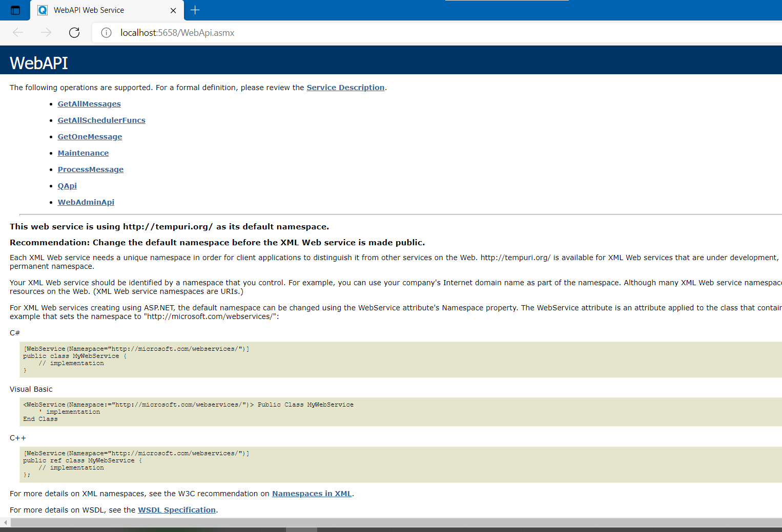Click 'End Class' code line
Screen dimensions: 782x532
click(x=40, y=419)
